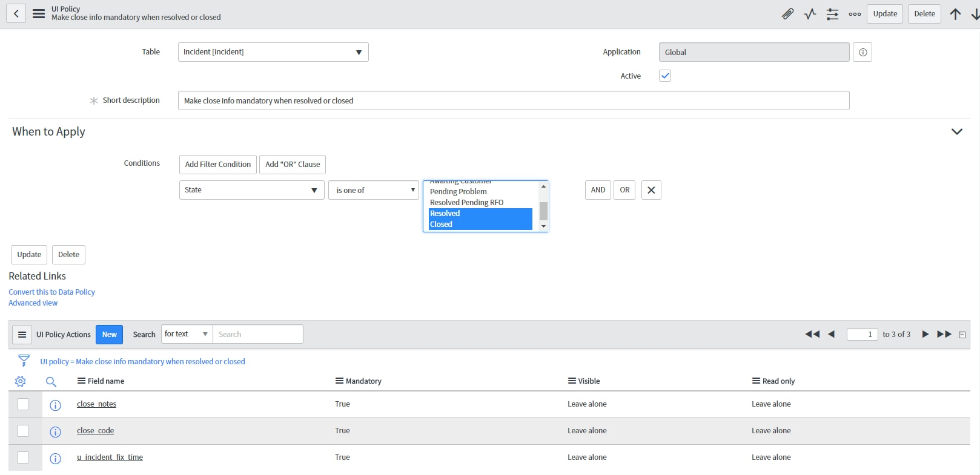Collapse the When to Apply section
The image size is (980, 475).
957,131
